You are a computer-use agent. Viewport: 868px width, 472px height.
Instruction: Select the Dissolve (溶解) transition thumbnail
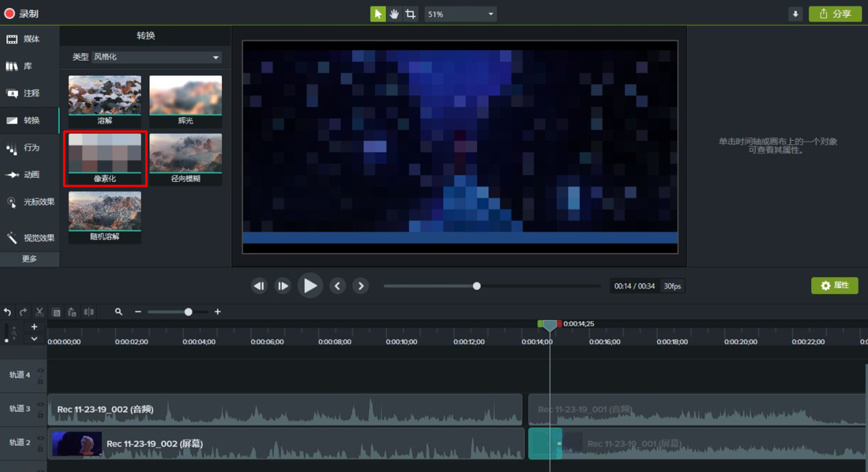click(x=105, y=101)
